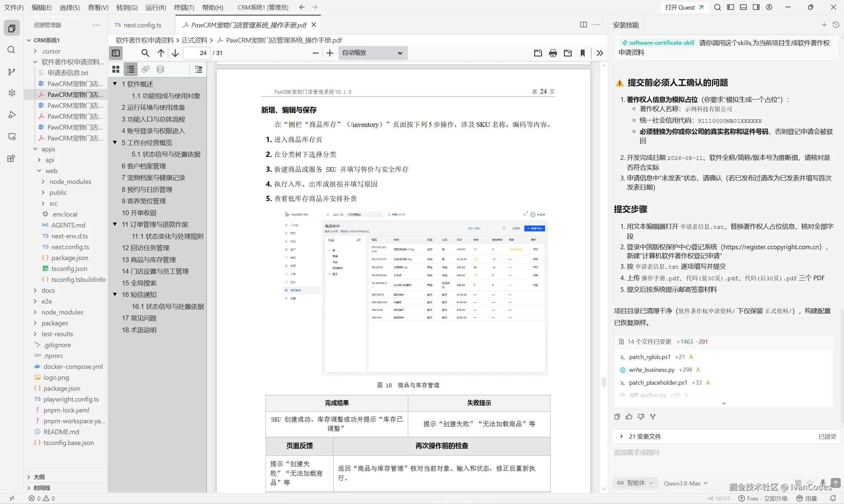
Task: Open the Run and Debug view
Action: (12, 115)
